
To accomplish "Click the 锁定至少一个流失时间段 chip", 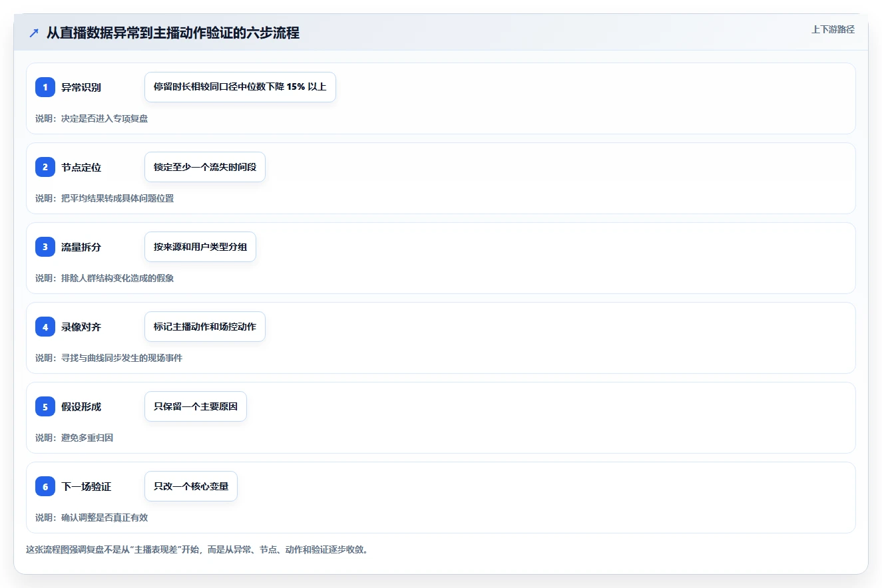I will tap(205, 167).
